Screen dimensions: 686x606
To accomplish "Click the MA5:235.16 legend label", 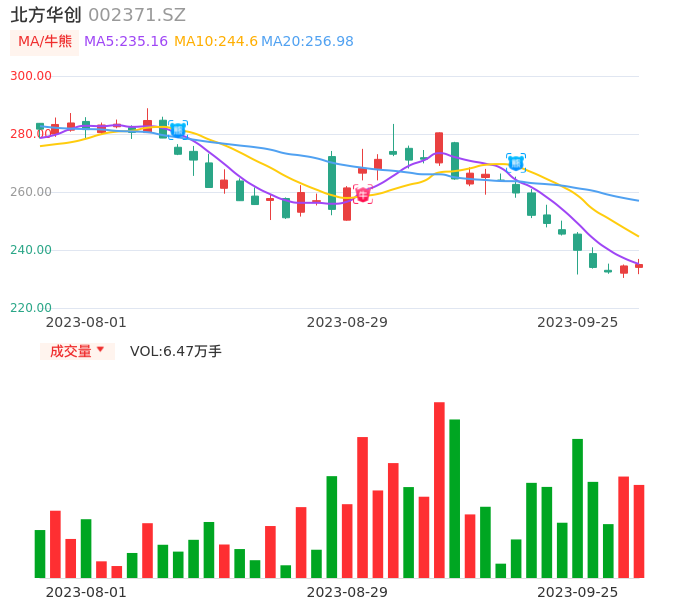I will (126, 42).
